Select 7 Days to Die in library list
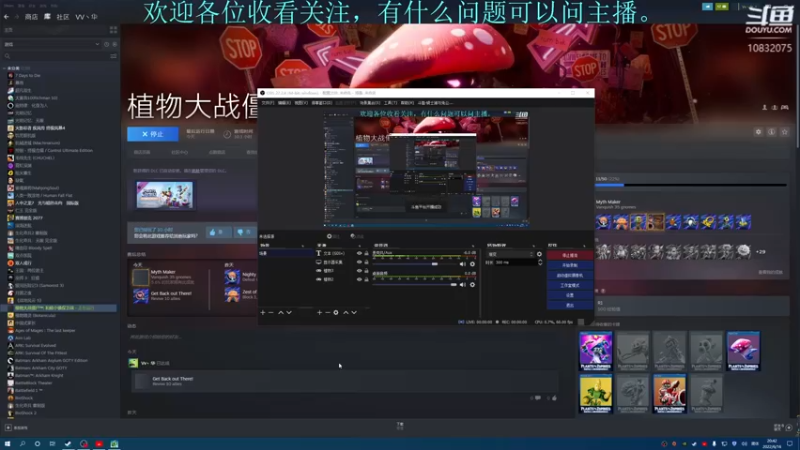The height and width of the screenshot is (450, 800). pyautogui.click(x=28, y=76)
